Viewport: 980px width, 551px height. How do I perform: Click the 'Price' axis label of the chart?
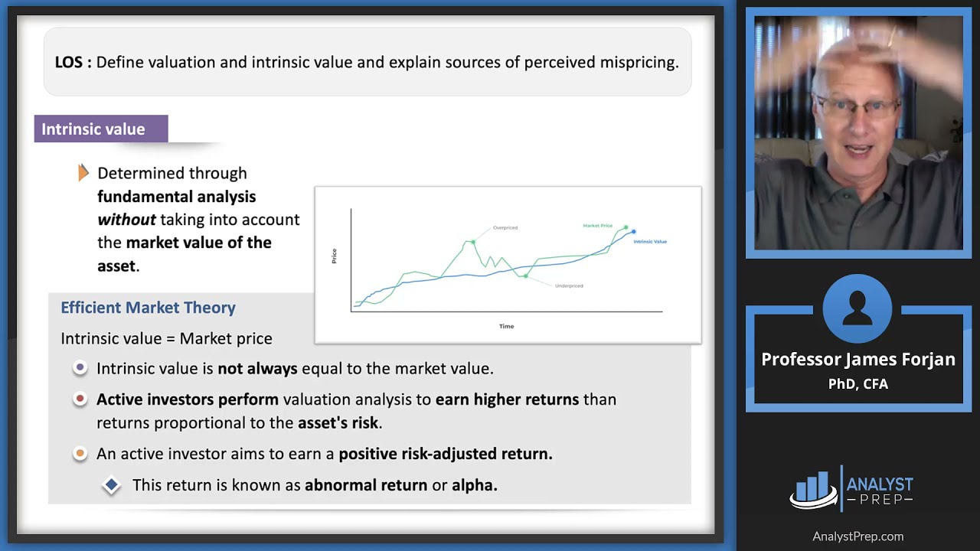[x=334, y=256]
